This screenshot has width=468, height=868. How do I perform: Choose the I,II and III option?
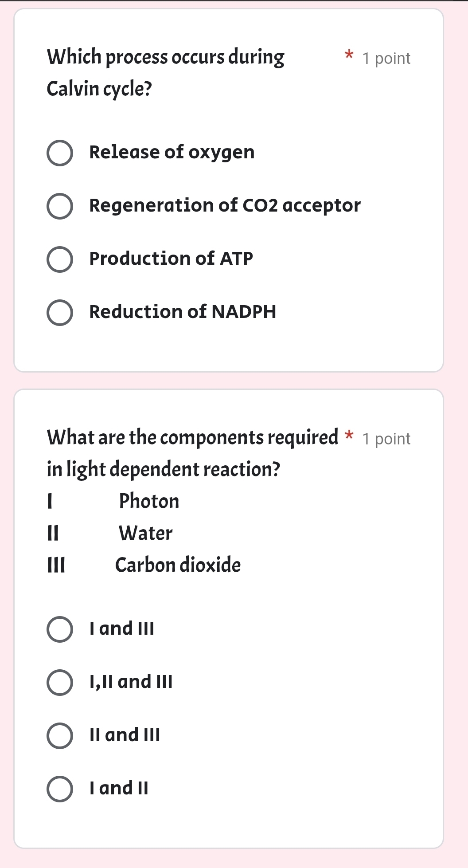pyautogui.click(x=60, y=682)
